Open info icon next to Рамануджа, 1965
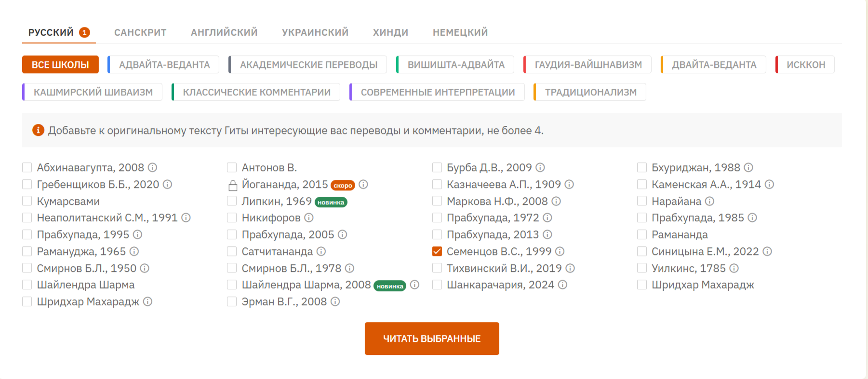The height and width of the screenshot is (379, 868). tap(134, 251)
